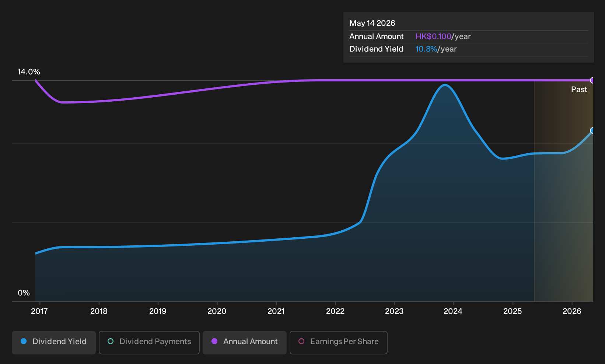Click the 2021 x-axis label

pyautogui.click(x=276, y=311)
